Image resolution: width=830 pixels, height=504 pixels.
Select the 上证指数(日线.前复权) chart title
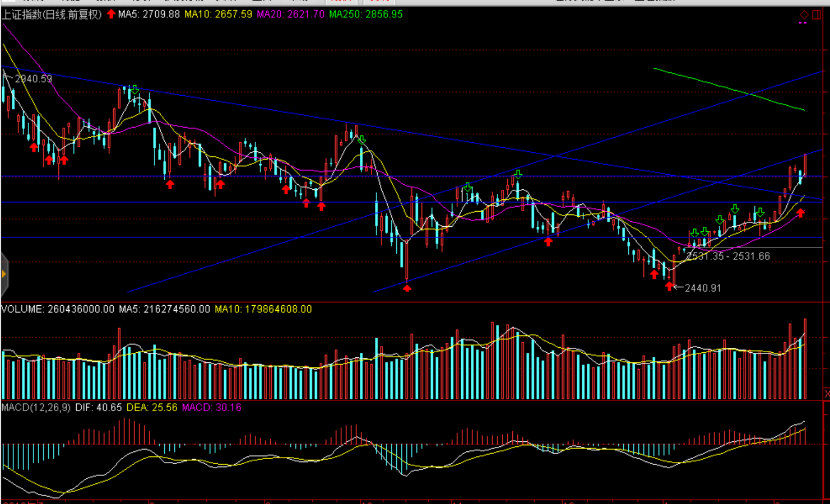coord(52,15)
